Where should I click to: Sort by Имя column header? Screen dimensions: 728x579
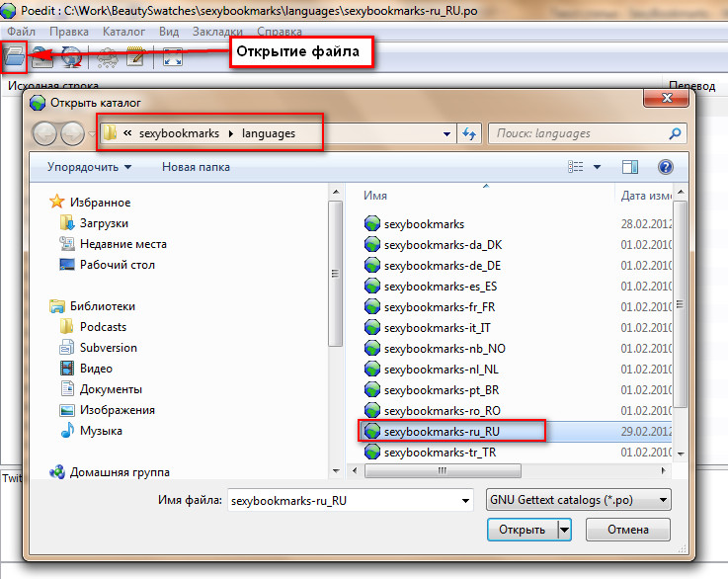[375, 196]
